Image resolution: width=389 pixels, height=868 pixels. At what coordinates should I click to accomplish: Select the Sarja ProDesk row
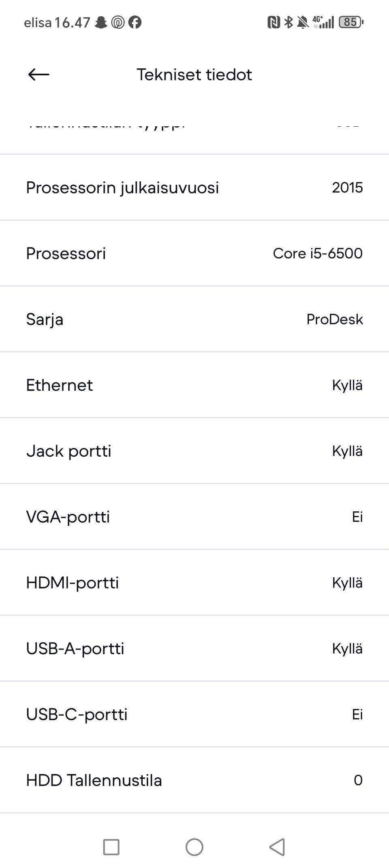(194, 319)
